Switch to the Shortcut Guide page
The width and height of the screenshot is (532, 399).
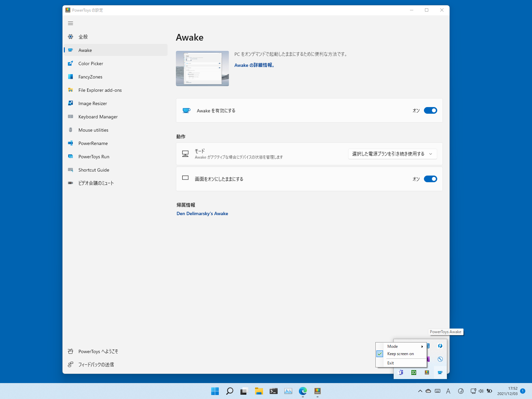(x=94, y=170)
